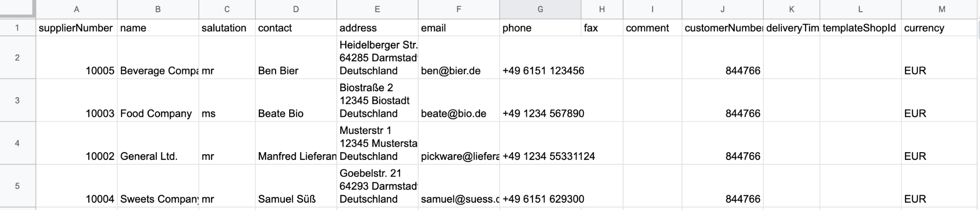Select column A header
This screenshot has width=980, height=210.
click(x=76, y=9)
